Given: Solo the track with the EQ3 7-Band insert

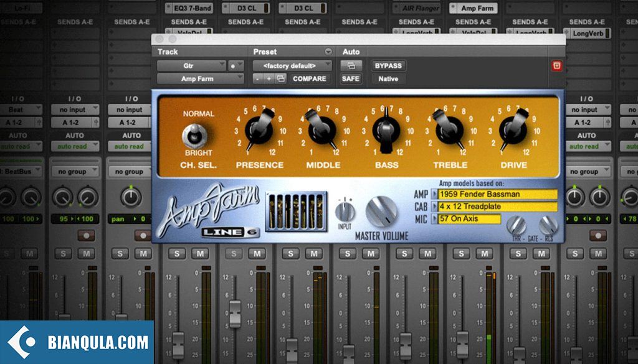Looking at the screenshot, I should point(176,254).
